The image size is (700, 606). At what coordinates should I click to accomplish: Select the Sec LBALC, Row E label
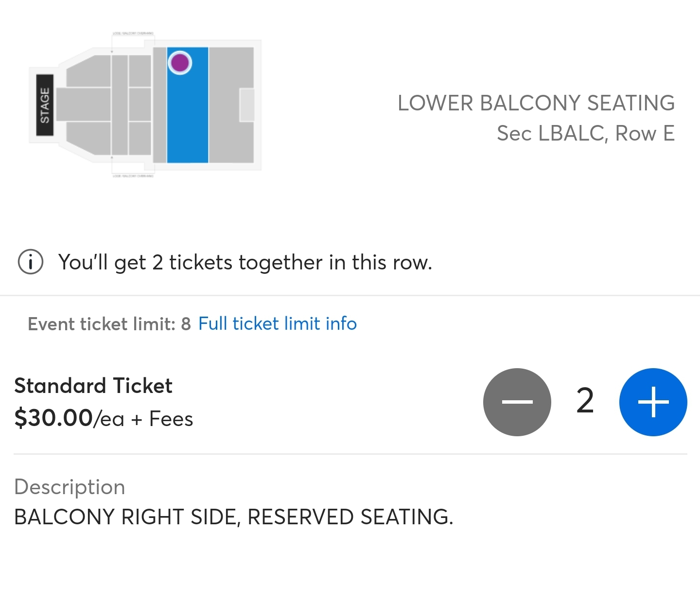[x=586, y=133]
